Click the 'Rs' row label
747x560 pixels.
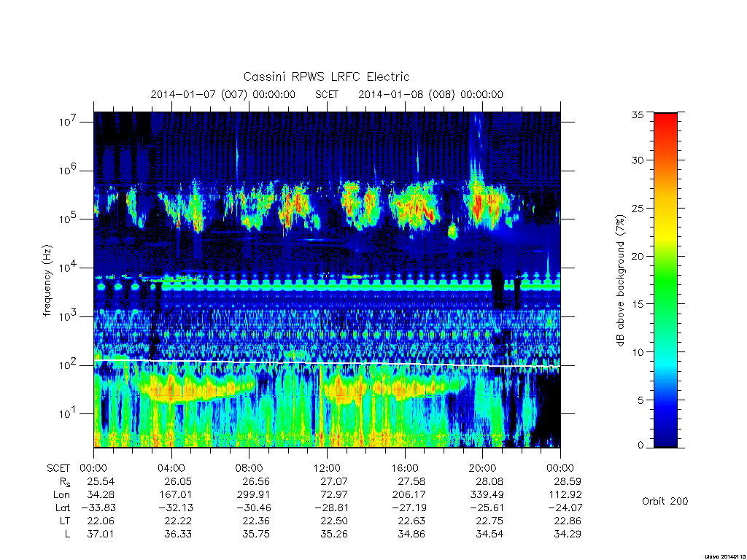(x=65, y=482)
